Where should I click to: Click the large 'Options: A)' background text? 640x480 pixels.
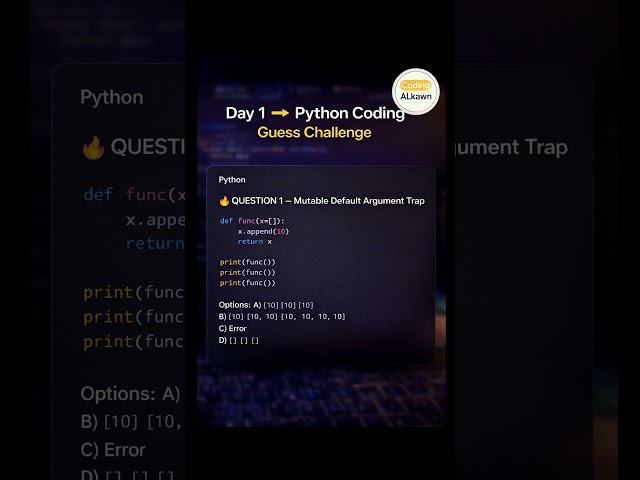(x=130, y=394)
